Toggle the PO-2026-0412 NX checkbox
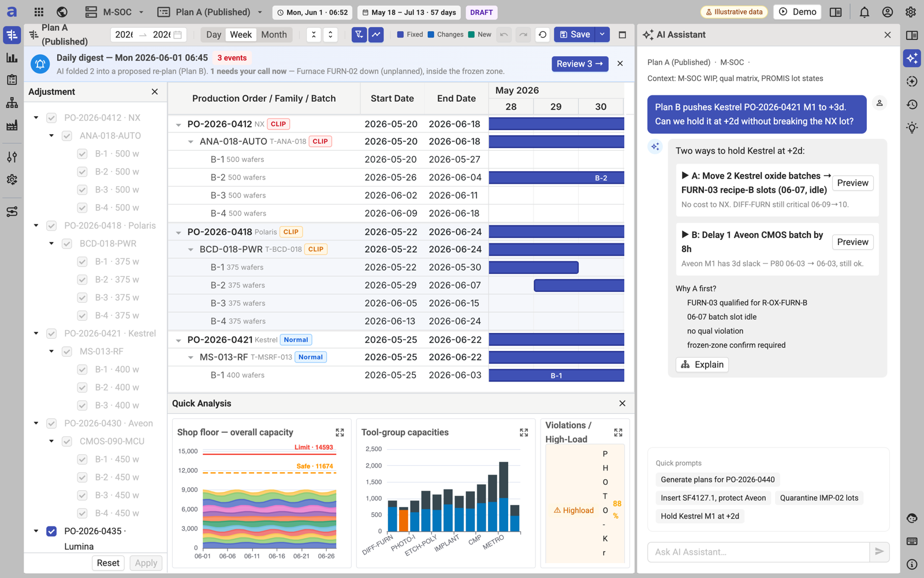This screenshot has width=924, height=578. click(51, 118)
